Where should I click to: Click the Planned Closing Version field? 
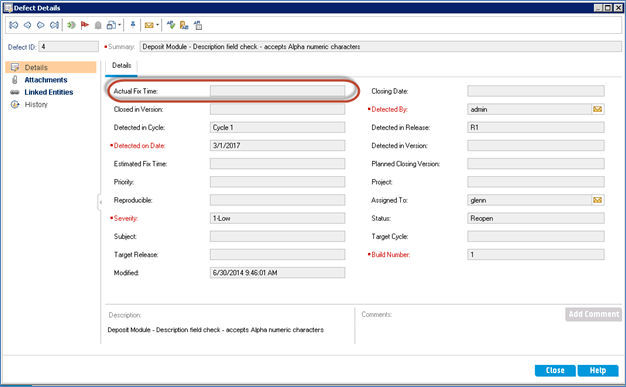(536, 164)
